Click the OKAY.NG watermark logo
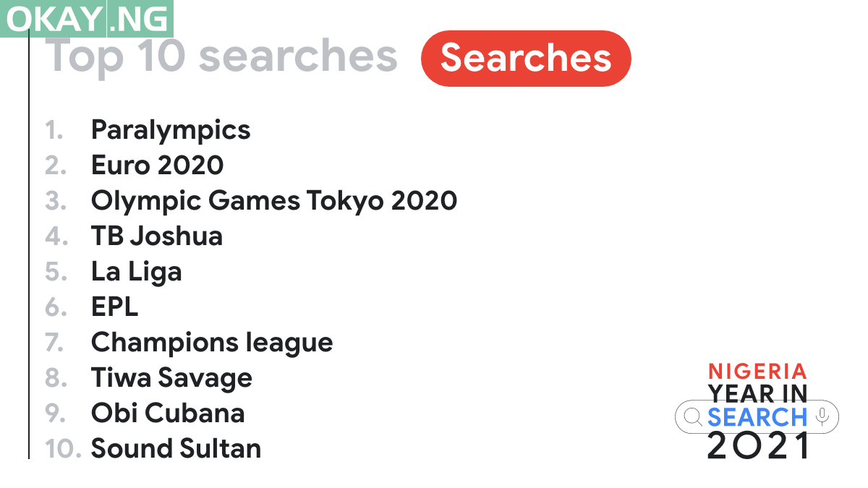 [87, 20]
